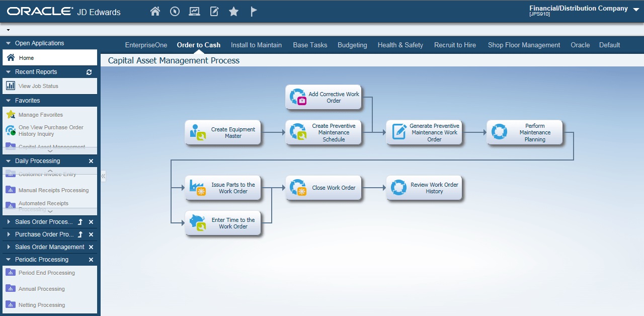Viewport: 644px width, 316px height.
Task: Open View Job Status chart icon
Action: pos(11,86)
